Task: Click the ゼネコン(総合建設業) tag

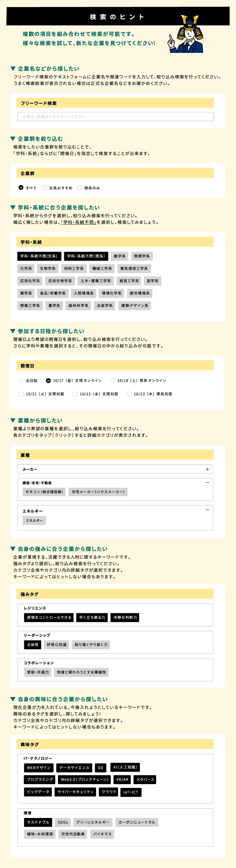Action: click(x=44, y=492)
